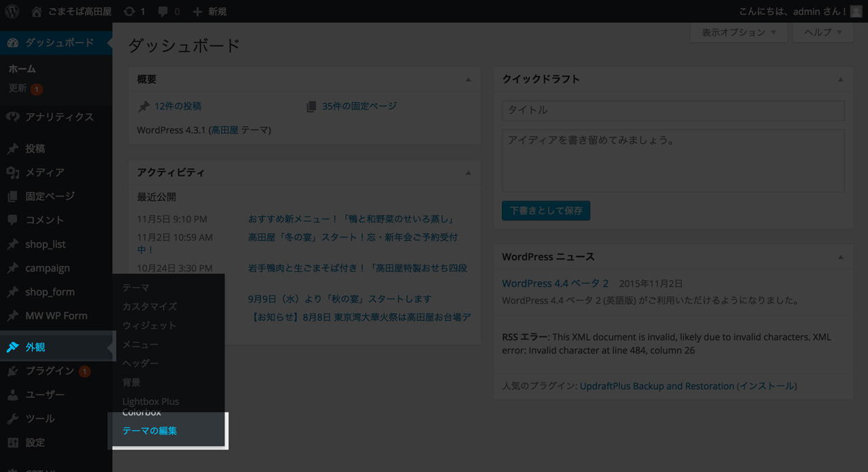Go to ホーム under ダッシュボード

22,68
